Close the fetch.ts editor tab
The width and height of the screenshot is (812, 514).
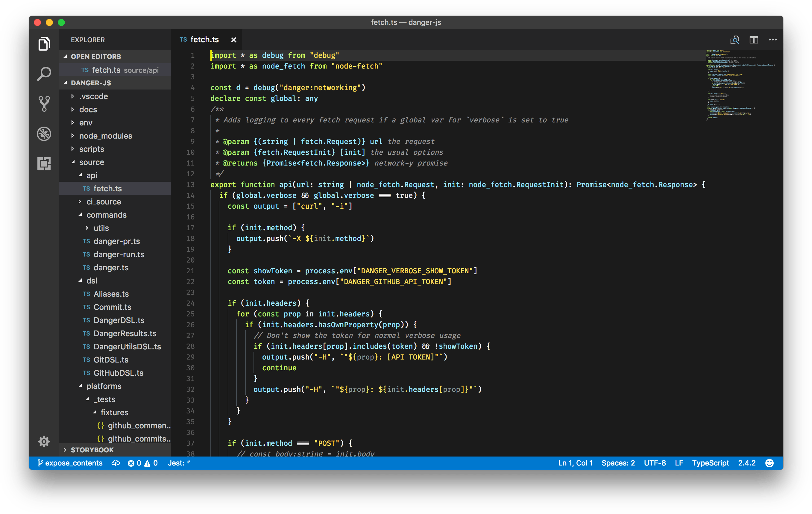click(x=233, y=40)
